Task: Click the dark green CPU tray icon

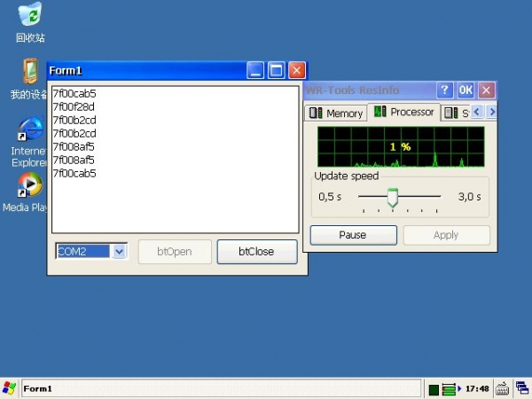Action: 434,389
